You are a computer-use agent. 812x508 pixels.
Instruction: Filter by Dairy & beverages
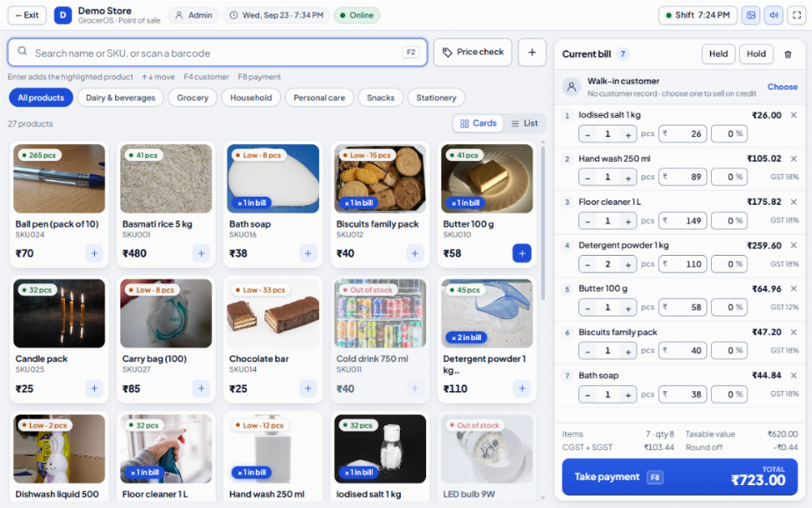[x=120, y=98]
